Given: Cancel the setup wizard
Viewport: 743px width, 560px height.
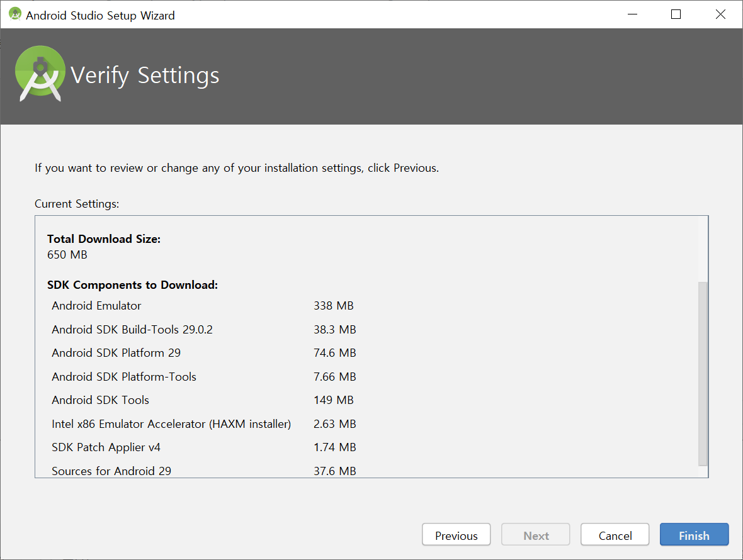Looking at the screenshot, I should click(615, 535).
